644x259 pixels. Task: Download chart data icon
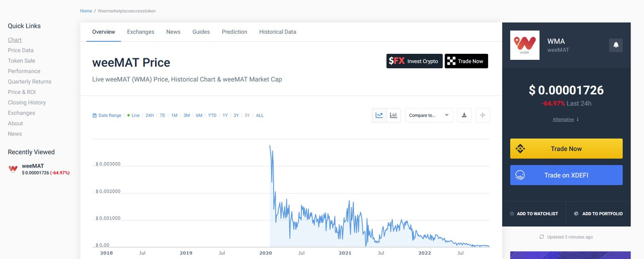[x=464, y=115]
